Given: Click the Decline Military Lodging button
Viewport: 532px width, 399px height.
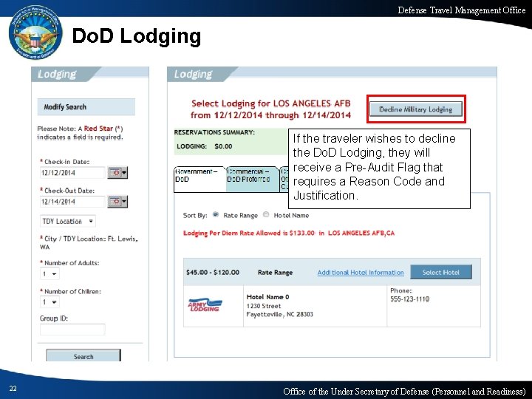Looking at the screenshot, I should pyautogui.click(x=415, y=109).
